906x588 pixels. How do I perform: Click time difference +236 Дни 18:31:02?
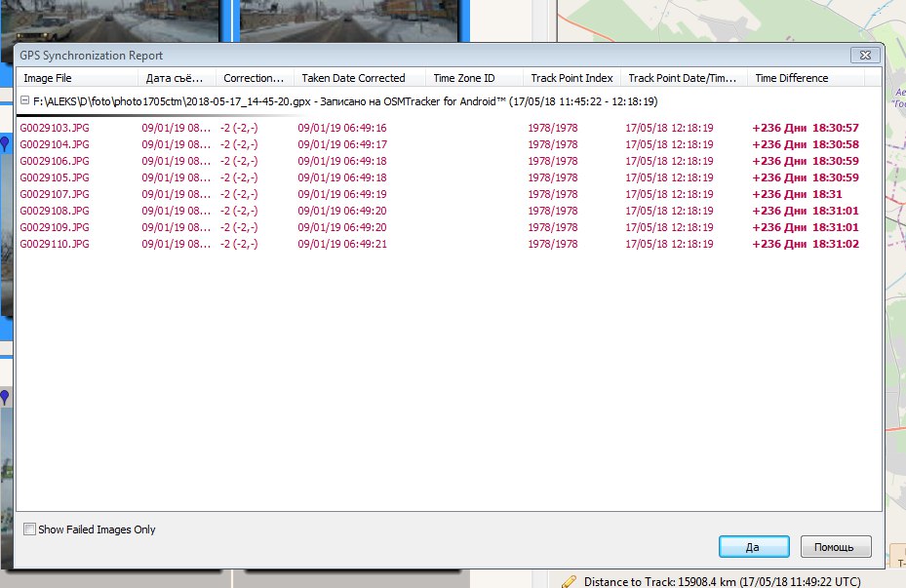pos(806,244)
